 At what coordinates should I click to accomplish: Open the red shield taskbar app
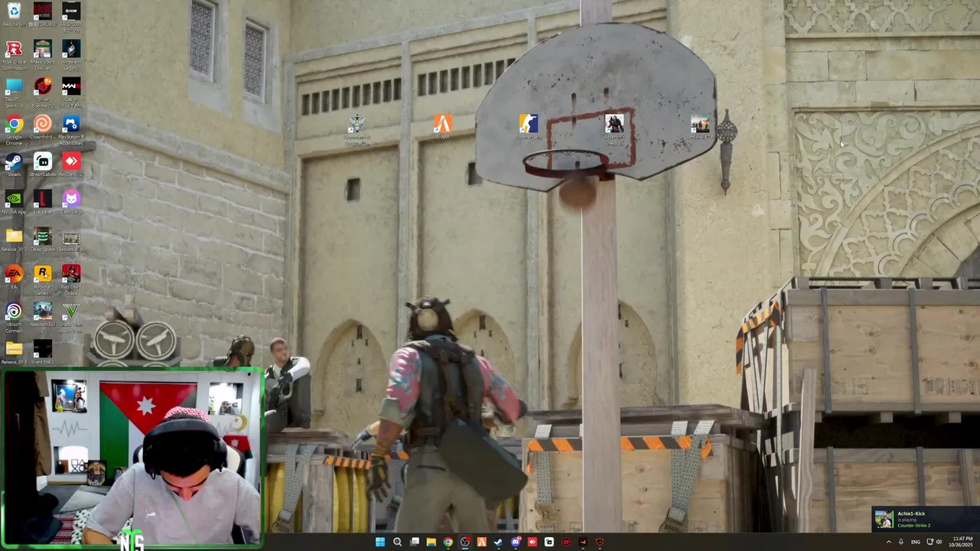pyautogui.click(x=599, y=542)
